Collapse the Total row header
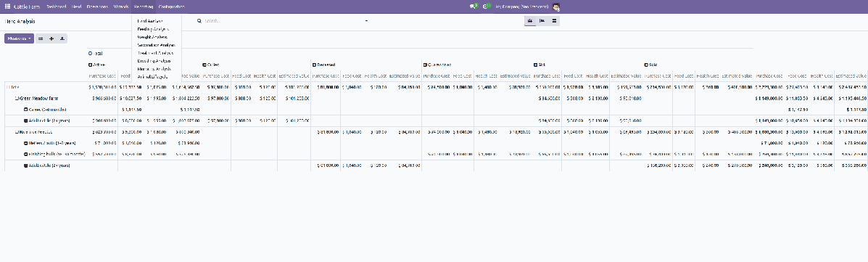This screenshot has height=262, width=868. pos(12,87)
